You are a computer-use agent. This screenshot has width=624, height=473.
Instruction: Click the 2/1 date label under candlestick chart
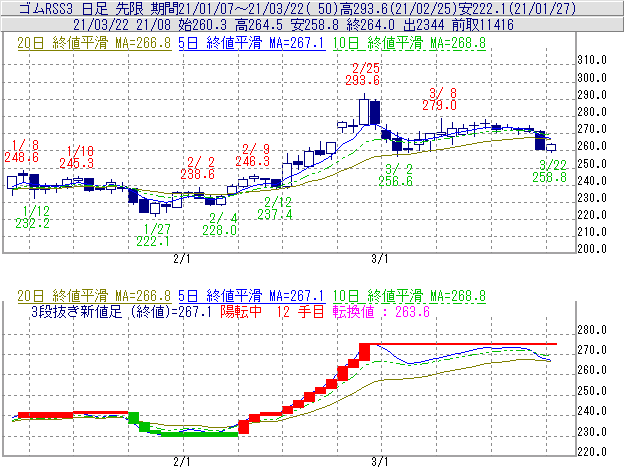point(182,259)
